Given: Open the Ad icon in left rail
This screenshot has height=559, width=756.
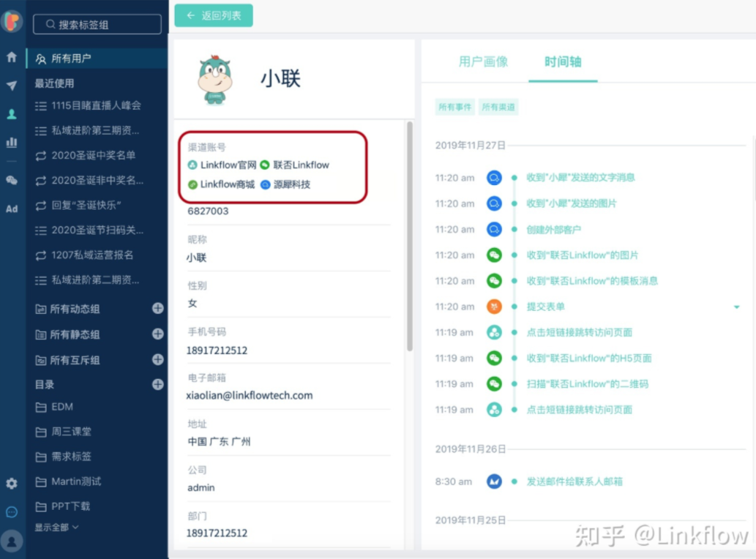Looking at the screenshot, I should pos(12,209).
